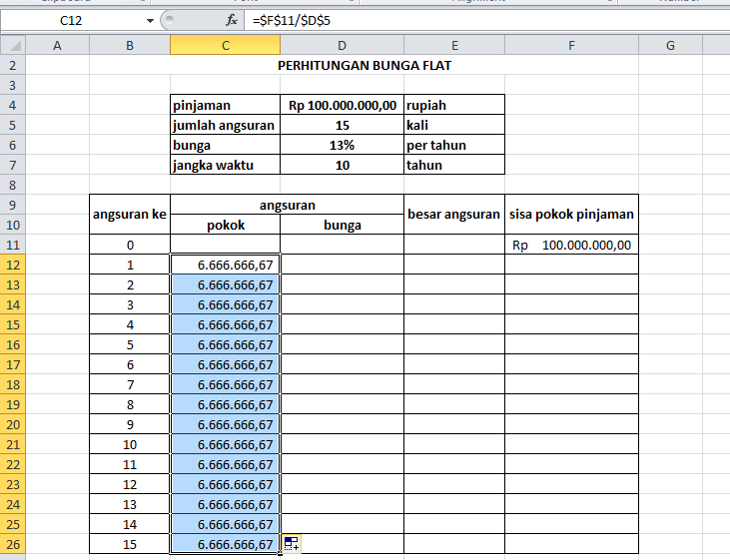The height and width of the screenshot is (560, 730).
Task: Click the empty besar angsuran cell in row 12
Action: click(454, 265)
